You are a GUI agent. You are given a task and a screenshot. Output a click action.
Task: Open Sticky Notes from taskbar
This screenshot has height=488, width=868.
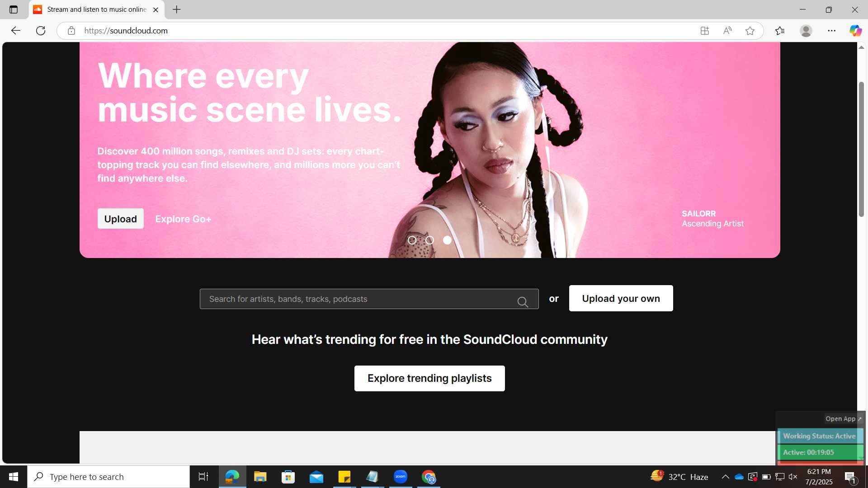coord(344,477)
